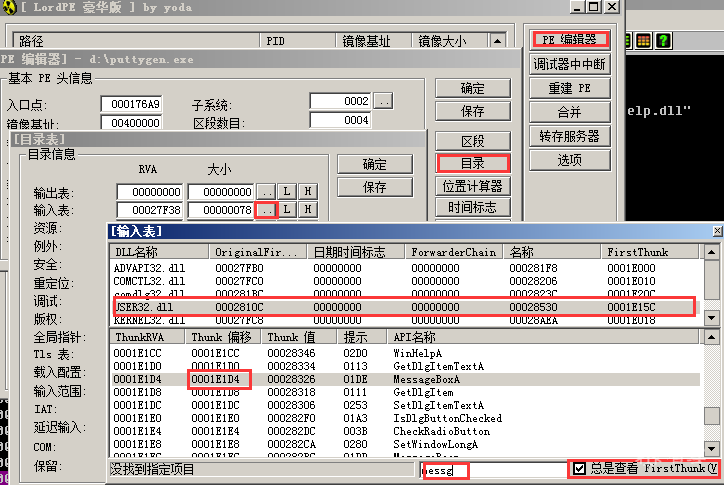Click the 重建 PE button

click(570, 88)
